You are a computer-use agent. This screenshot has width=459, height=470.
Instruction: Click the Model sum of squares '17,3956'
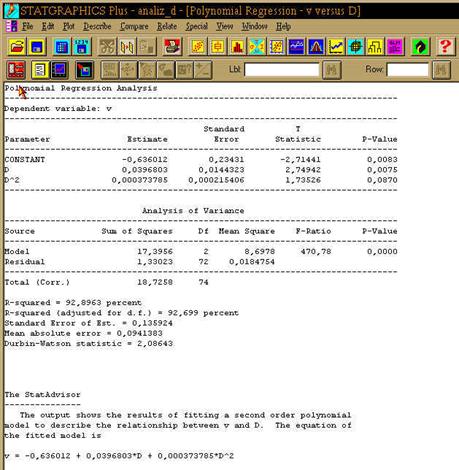click(155, 252)
